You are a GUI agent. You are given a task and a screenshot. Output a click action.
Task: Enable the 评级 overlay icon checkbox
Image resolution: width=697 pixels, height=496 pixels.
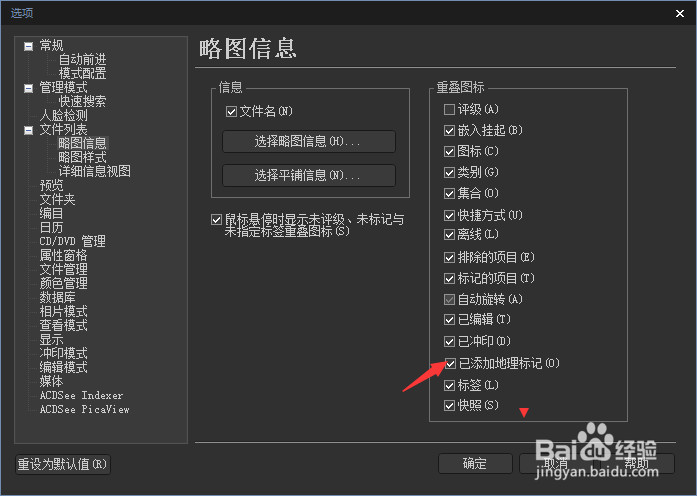pyautogui.click(x=449, y=109)
